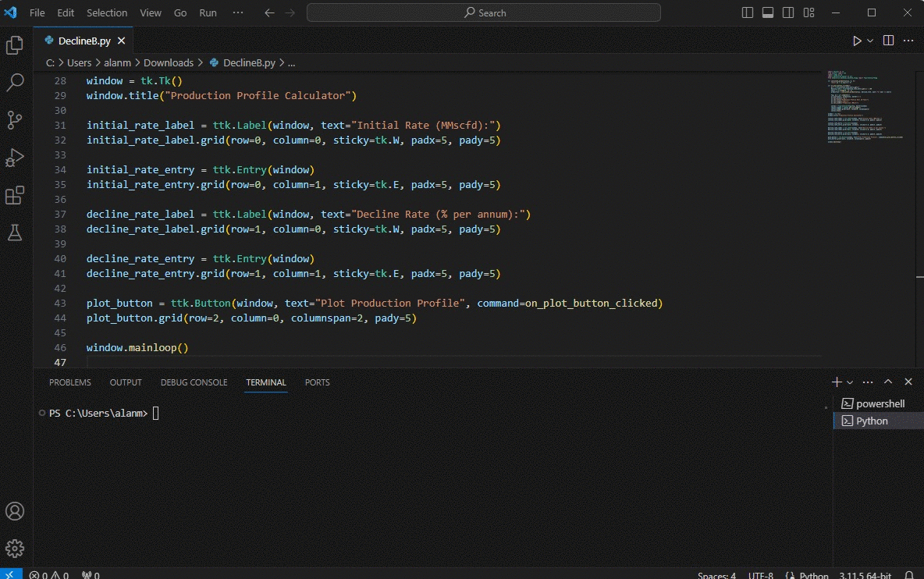Switch to the DEBUG CONSOLE tab
This screenshot has width=924, height=579.
point(194,382)
